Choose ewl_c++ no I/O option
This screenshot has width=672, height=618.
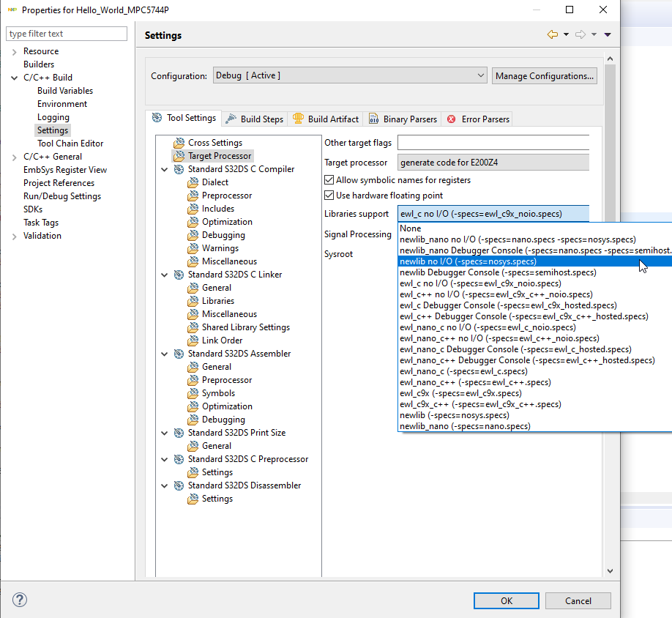pyautogui.click(x=535, y=294)
